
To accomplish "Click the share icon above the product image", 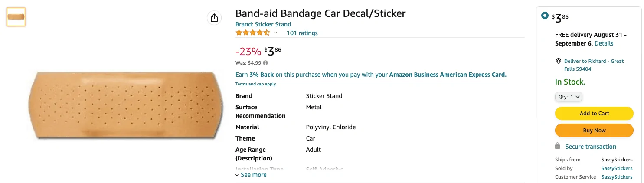I will (214, 18).
